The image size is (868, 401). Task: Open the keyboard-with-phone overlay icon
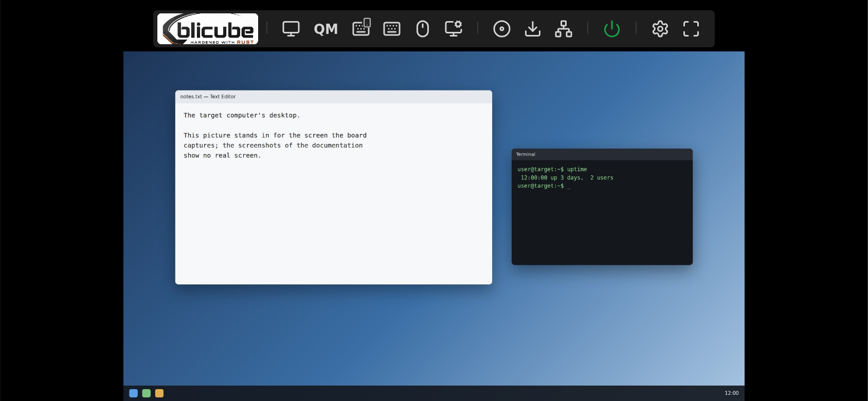[x=361, y=27]
